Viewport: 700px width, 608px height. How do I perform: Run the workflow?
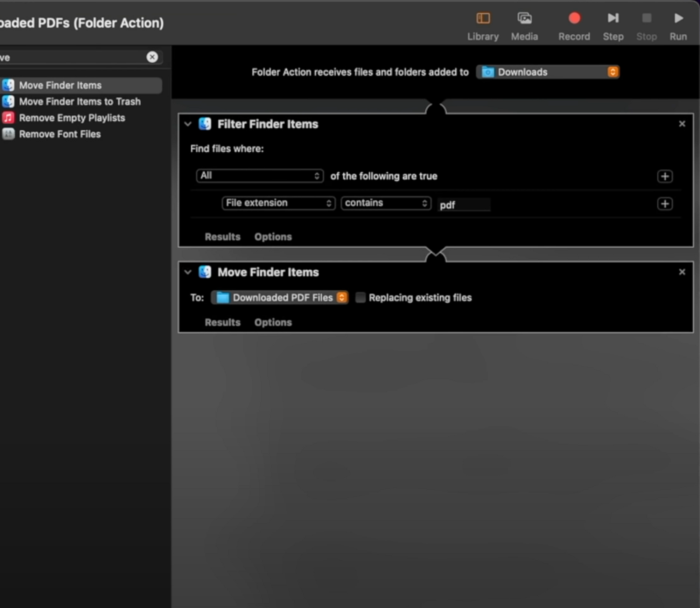tap(678, 18)
